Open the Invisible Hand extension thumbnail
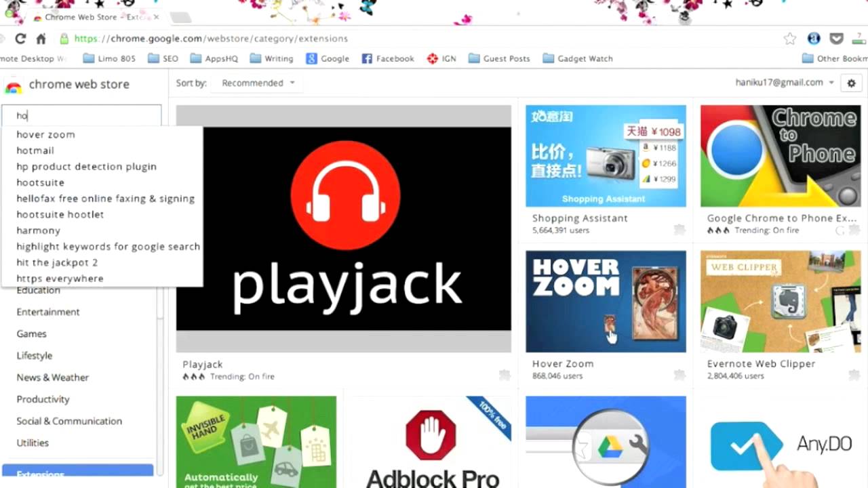The width and height of the screenshot is (868, 488). [256, 442]
